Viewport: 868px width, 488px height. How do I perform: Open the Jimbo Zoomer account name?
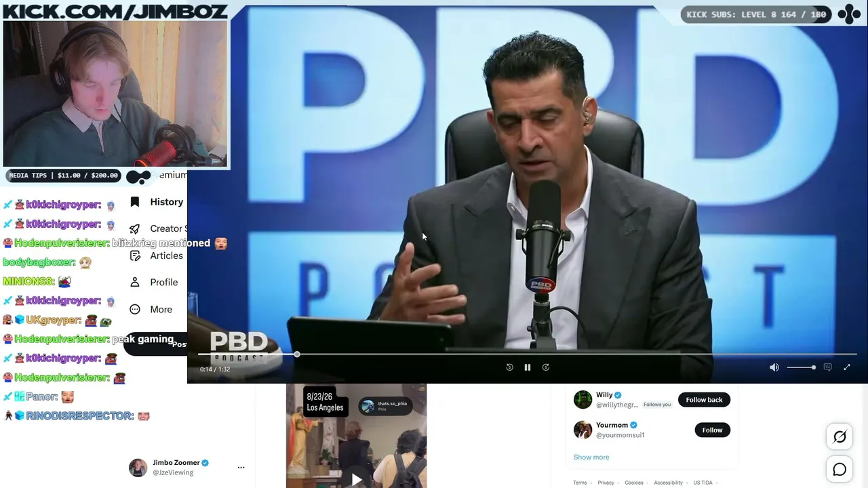point(176,463)
